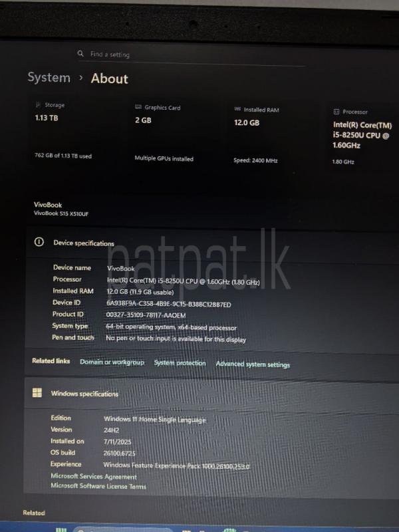Click the search magnifier icon
Screen dimensions: 399x532
point(80,54)
